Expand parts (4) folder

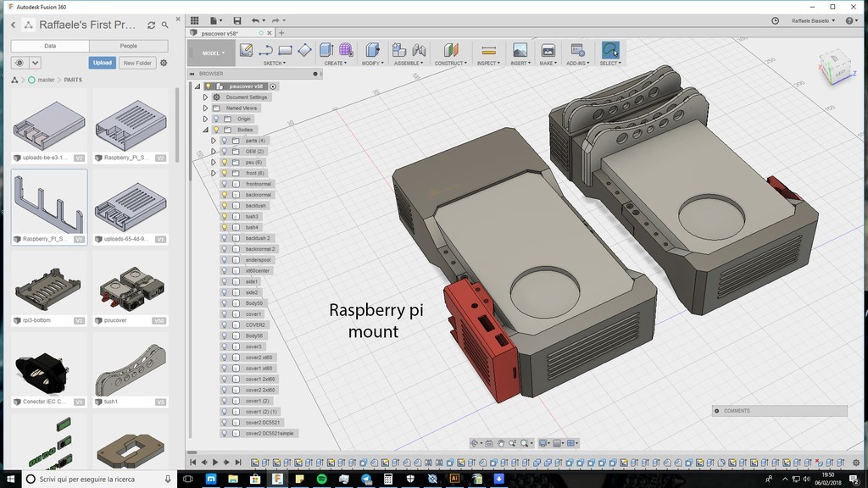(x=213, y=141)
